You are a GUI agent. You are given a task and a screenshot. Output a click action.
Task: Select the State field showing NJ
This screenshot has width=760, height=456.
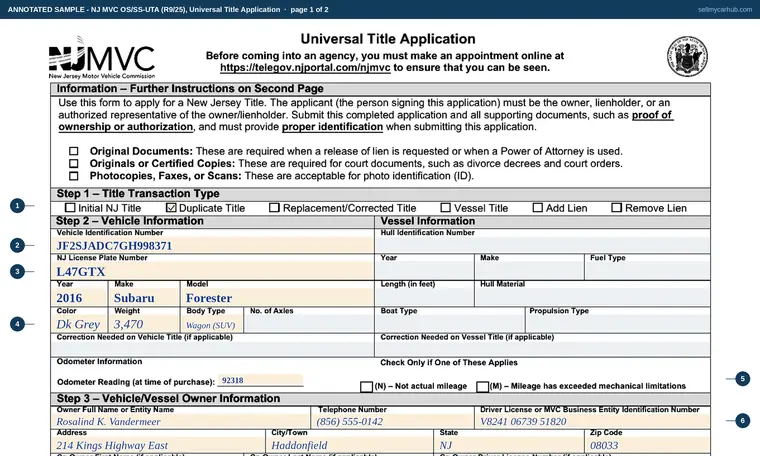509,445
